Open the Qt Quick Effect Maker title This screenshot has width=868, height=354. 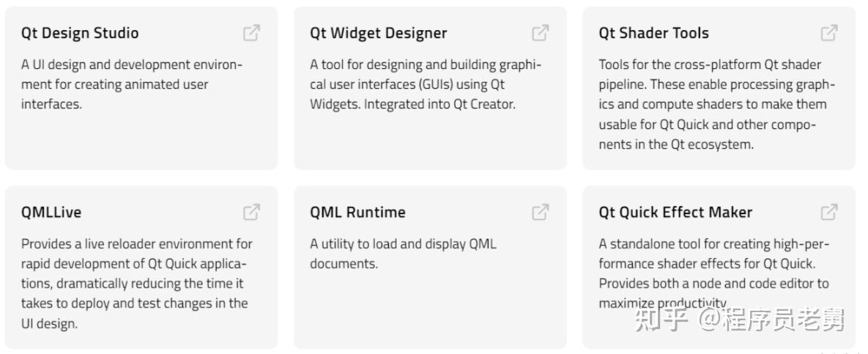click(675, 213)
